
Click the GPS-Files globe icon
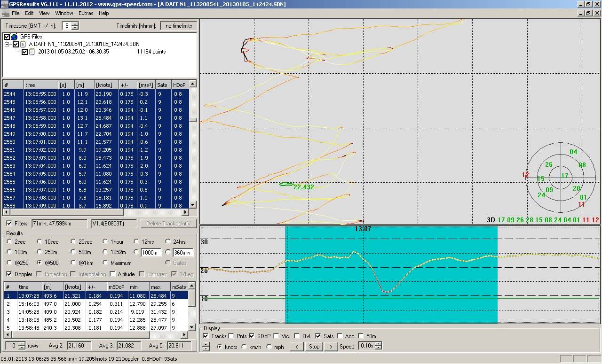click(x=14, y=37)
